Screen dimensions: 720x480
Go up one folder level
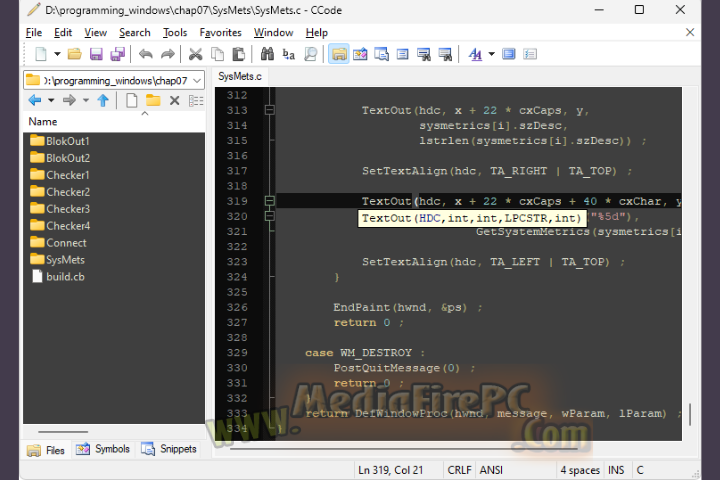[103, 100]
